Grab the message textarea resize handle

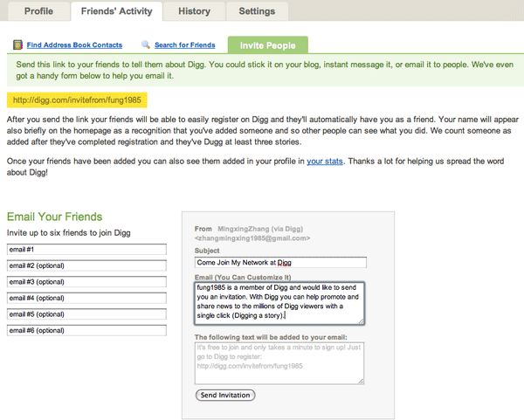tap(362, 321)
